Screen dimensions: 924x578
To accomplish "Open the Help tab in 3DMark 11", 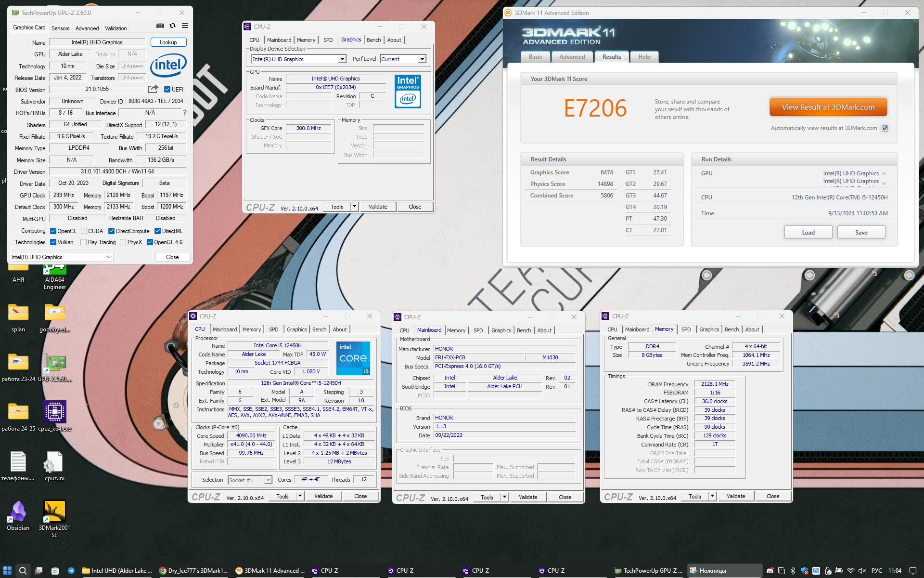I will (644, 57).
